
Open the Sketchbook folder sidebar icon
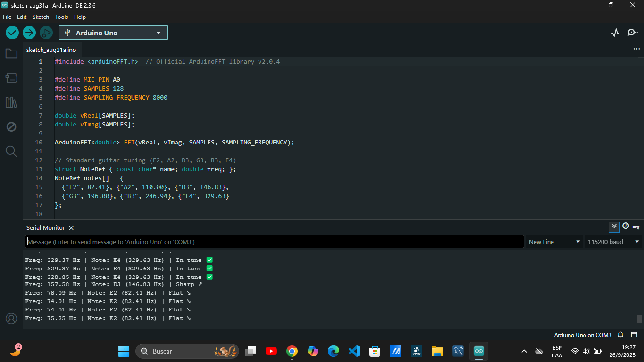[x=11, y=53]
